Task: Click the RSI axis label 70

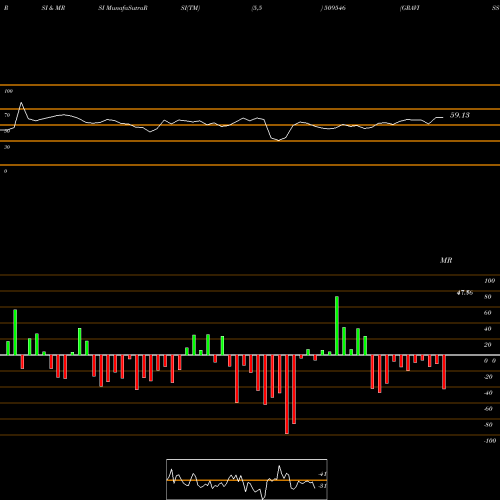Action: click(7, 115)
